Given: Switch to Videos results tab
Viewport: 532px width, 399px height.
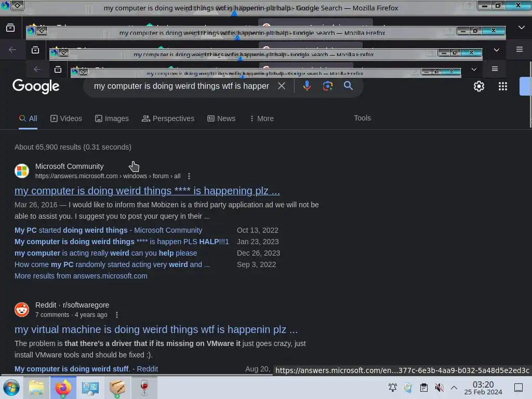Looking at the screenshot, I should pos(66,118).
